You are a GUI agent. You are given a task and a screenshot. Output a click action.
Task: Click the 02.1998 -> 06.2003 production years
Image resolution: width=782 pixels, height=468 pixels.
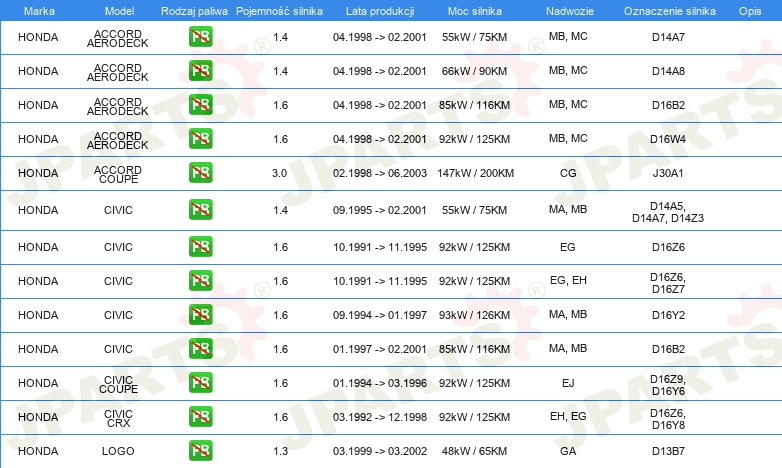[x=380, y=173]
